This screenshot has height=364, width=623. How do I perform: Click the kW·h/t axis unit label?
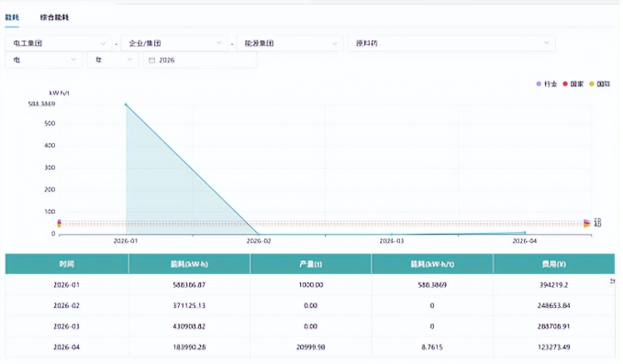tap(60, 93)
